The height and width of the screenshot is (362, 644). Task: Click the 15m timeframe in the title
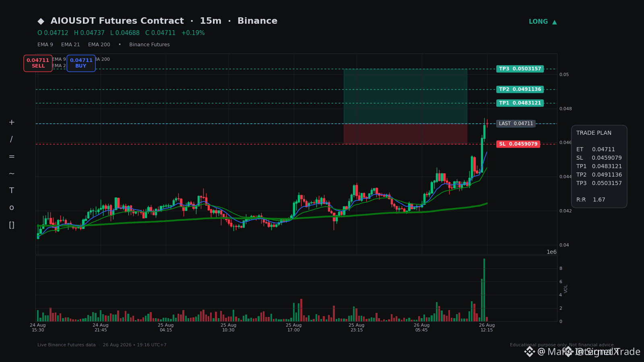coord(211,21)
